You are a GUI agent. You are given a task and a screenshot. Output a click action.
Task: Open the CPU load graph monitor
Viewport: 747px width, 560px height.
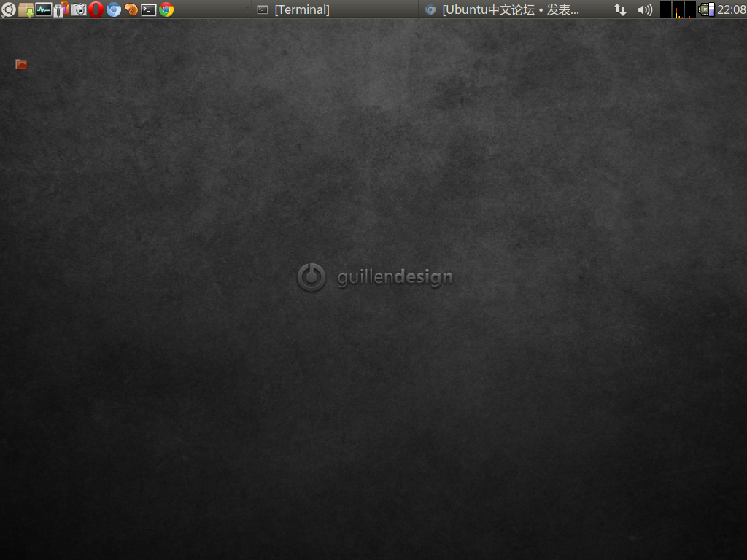(678, 9)
